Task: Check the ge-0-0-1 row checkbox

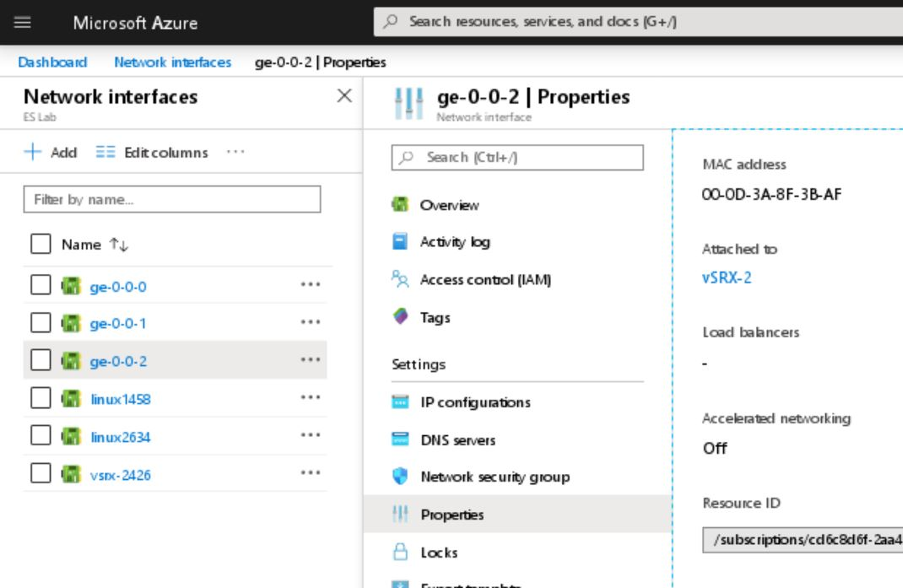Action: click(x=41, y=322)
